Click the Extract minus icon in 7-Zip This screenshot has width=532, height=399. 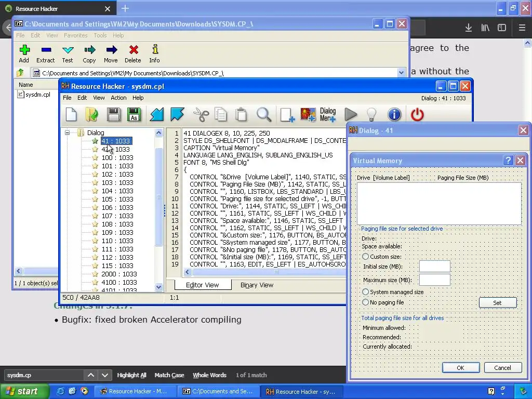(46, 50)
